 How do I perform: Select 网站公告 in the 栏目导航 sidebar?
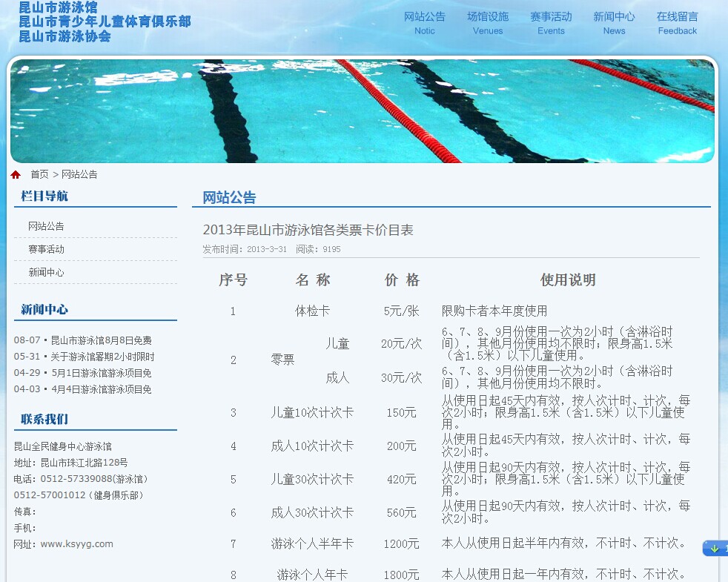pos(46,226)
